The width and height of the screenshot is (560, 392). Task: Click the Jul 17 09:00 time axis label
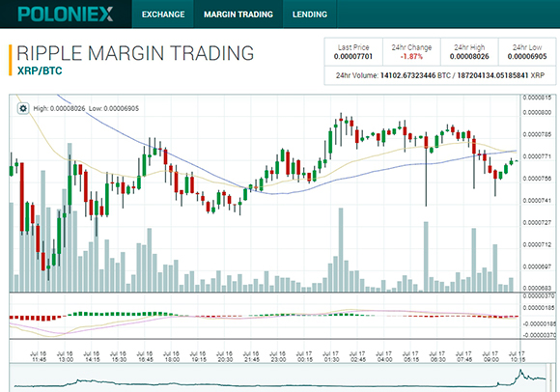[490, 356]
